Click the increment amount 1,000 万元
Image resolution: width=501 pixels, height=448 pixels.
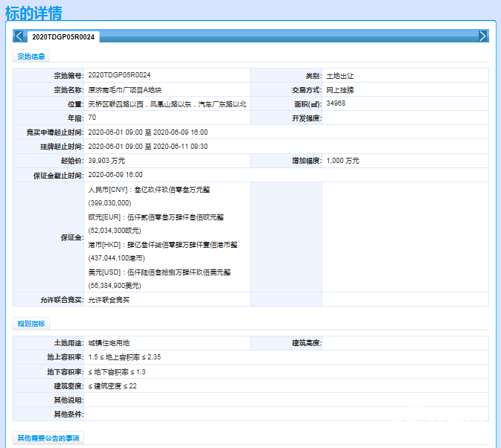coord(342,161)
